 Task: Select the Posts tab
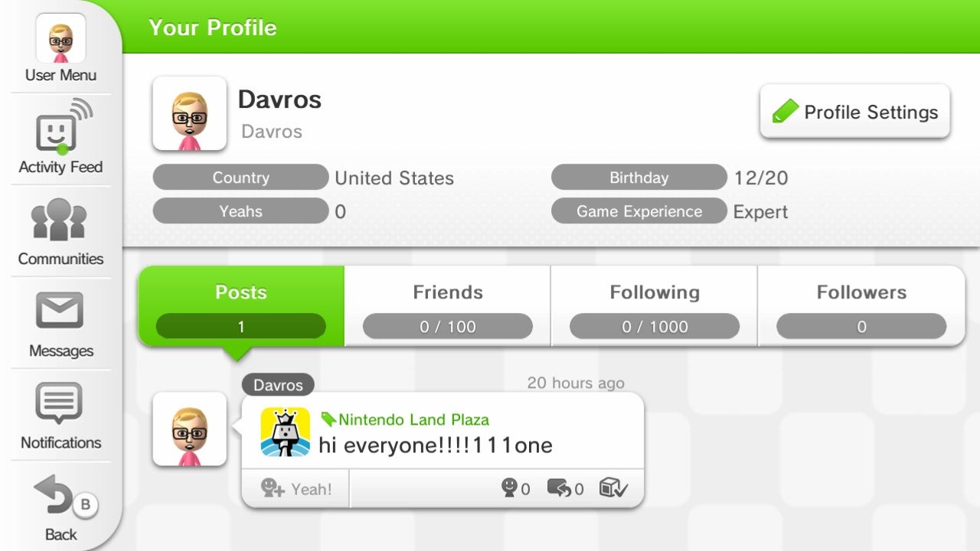point(241,306)
